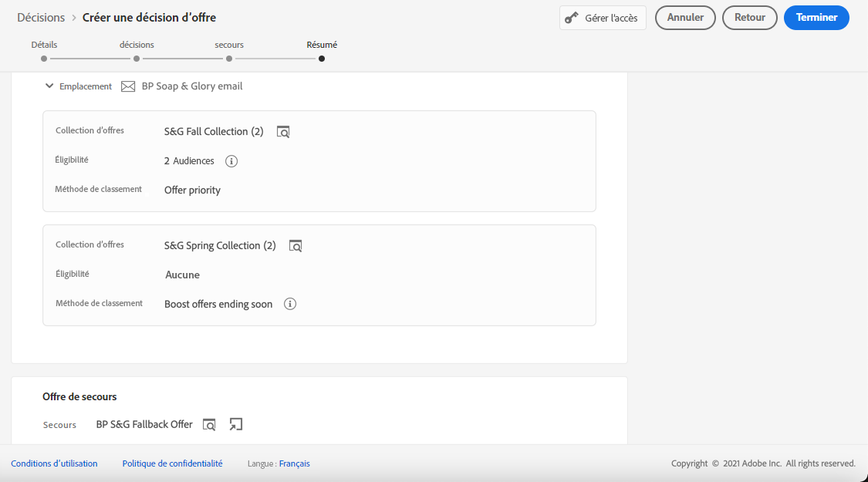Collapse the Emplacement section chevron
The height and width of the screenshot is (482, 868).
(49, 86)
